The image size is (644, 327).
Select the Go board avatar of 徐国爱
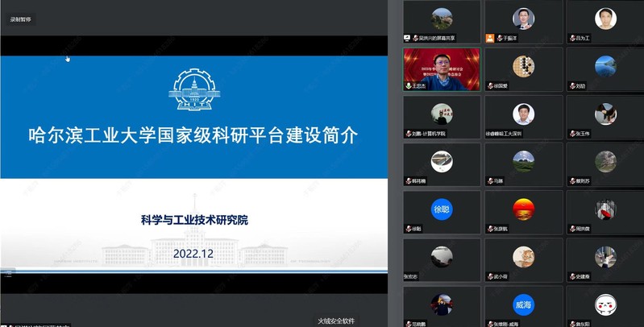523,65
